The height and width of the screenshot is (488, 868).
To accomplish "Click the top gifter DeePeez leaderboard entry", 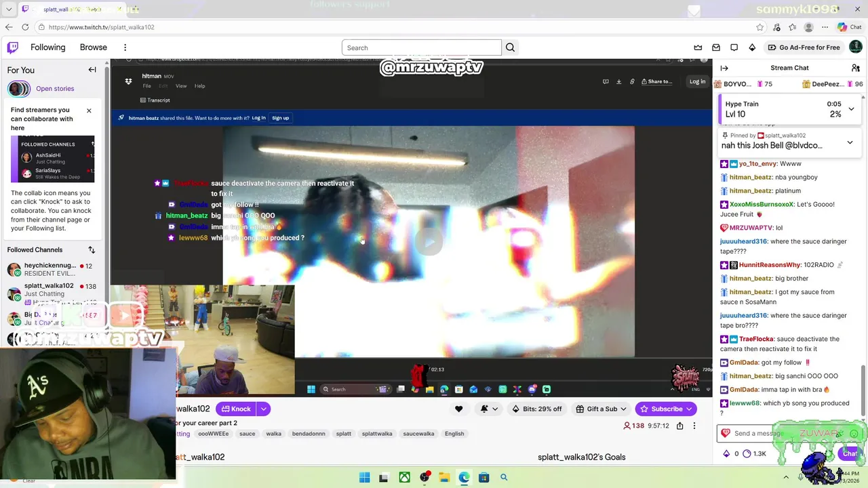I will [832, 84].
